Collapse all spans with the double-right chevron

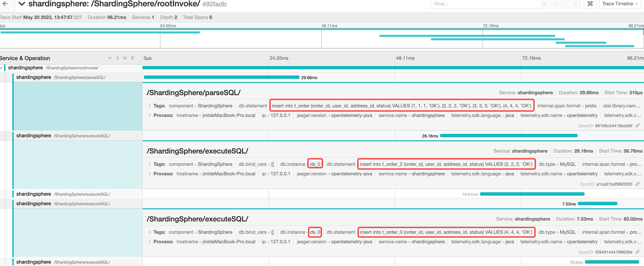[132, 58]
